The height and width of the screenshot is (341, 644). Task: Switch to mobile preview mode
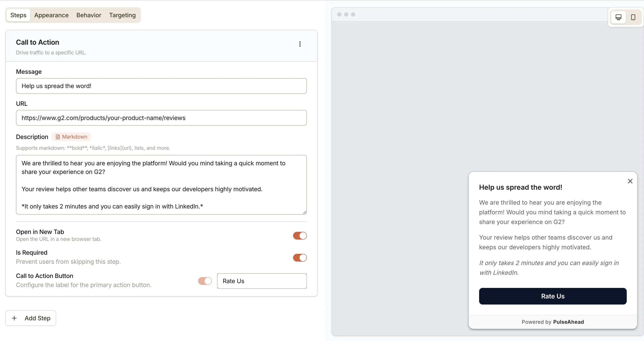(x=633, y=17)
